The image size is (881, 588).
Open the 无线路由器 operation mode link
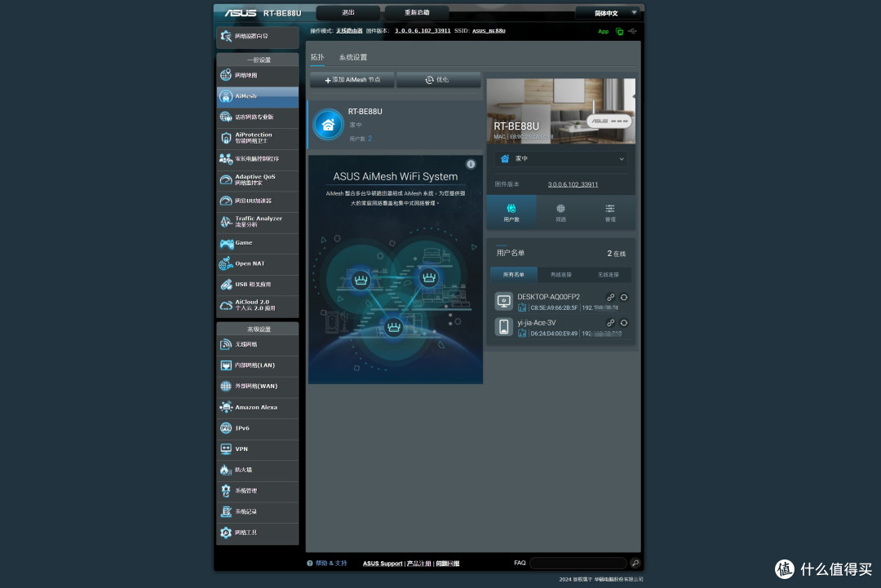tap(349, 31)
